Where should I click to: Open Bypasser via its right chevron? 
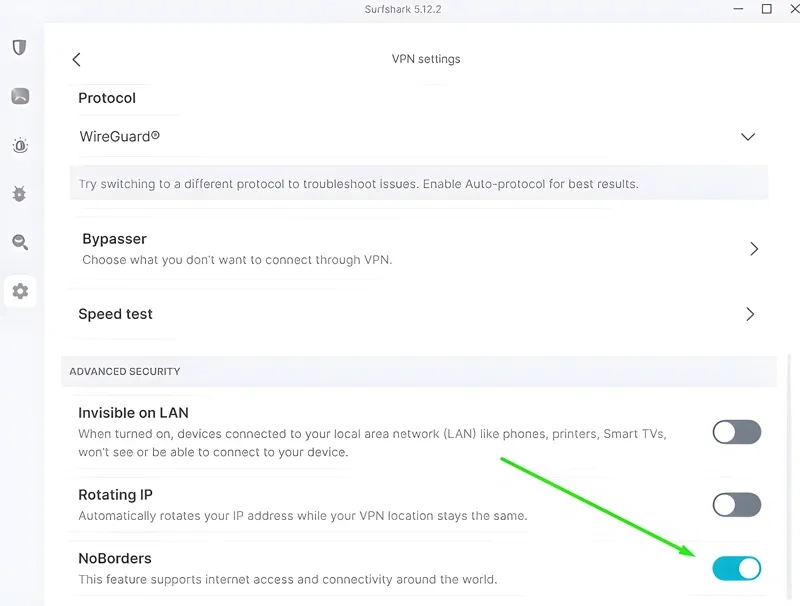[x=754, y=249]
